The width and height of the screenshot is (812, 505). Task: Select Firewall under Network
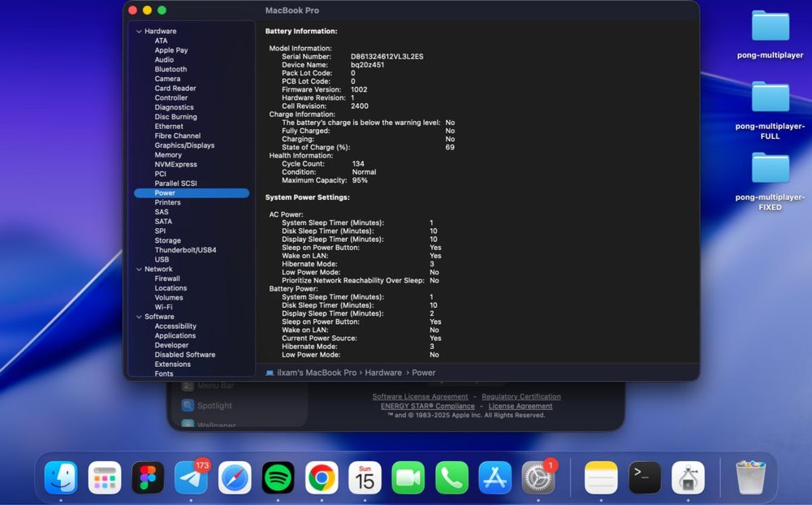[x=167, y=278]
